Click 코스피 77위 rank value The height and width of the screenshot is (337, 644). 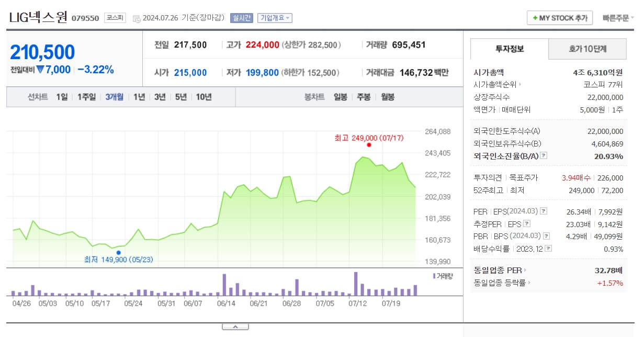click(603, 85)
